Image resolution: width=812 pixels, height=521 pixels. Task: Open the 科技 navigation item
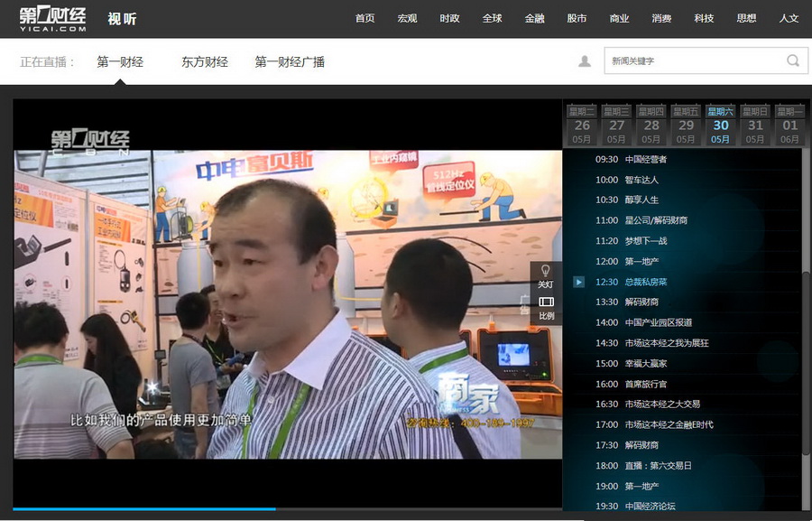tap(705, 19)
